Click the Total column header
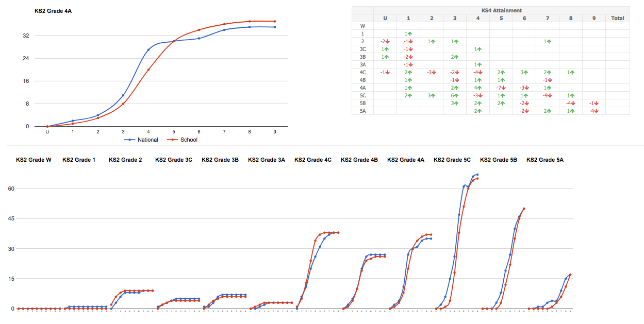Screen dimensions: 644x324 (617, 18)
